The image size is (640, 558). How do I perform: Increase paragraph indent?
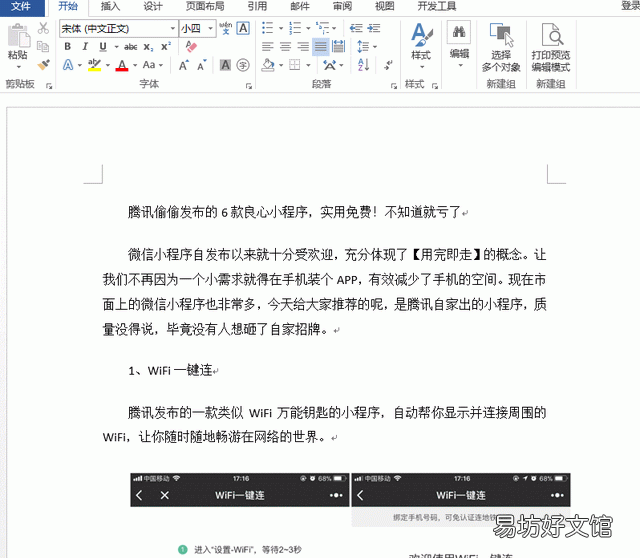[374, 28]
